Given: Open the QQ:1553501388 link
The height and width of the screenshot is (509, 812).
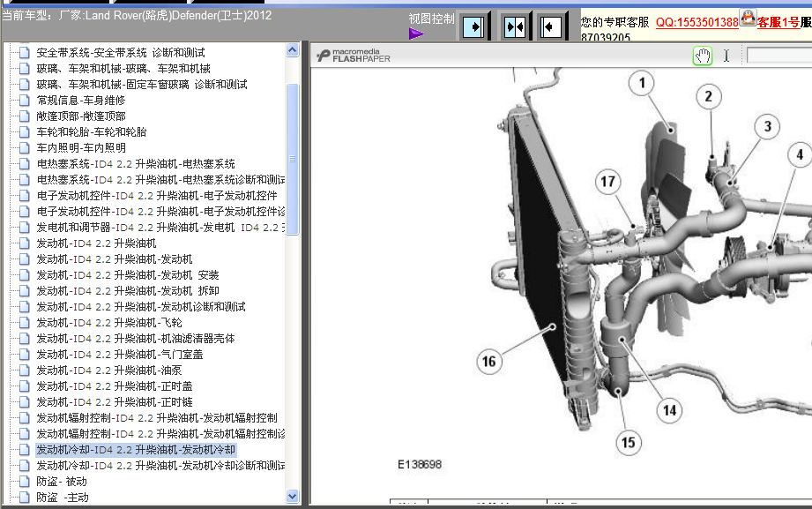Looking at the screenshot, I should pyautogui.click(x=697, y=22).
